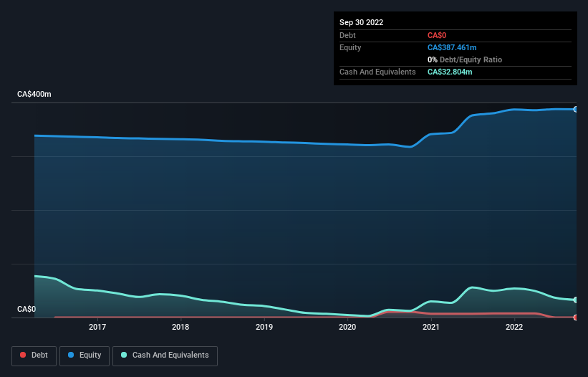Toggle the Equity series legend button
The width and height of the screenshot is (588, 377).
[x=85, y=355]
